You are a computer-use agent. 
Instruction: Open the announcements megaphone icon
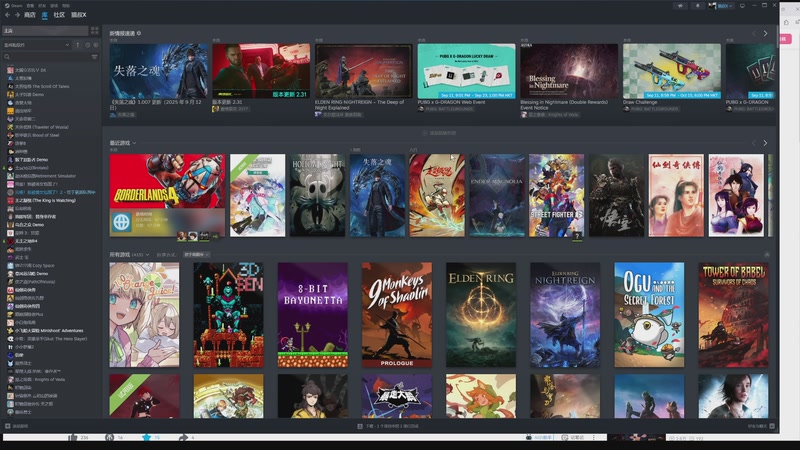pos(680,6)
